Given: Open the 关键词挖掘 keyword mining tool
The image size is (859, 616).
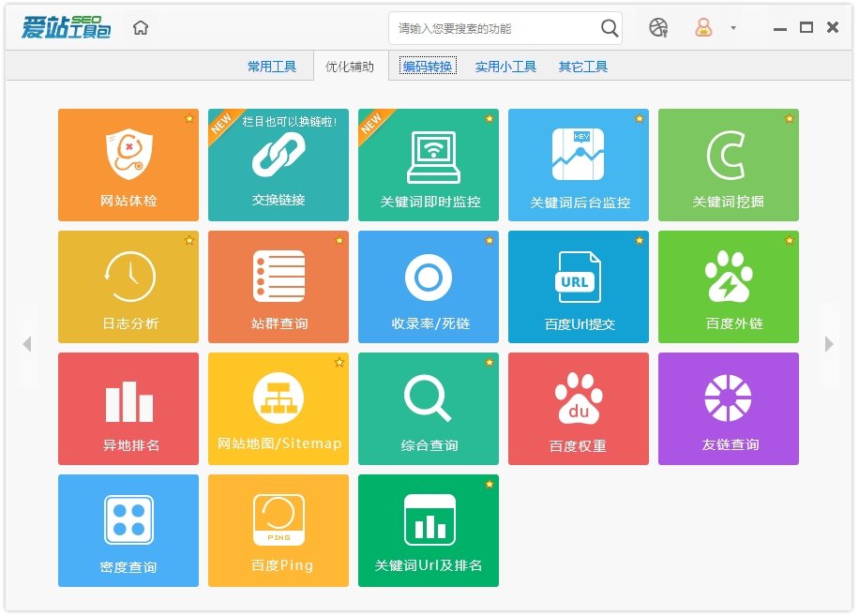Looking at the screenshot, I should click(729, 165).
